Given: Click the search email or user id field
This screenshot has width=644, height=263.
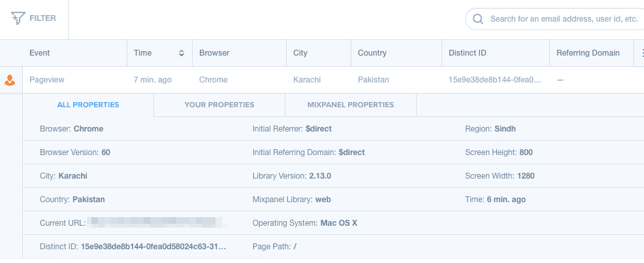Looking at the screenshot, I should pos(562,19).
